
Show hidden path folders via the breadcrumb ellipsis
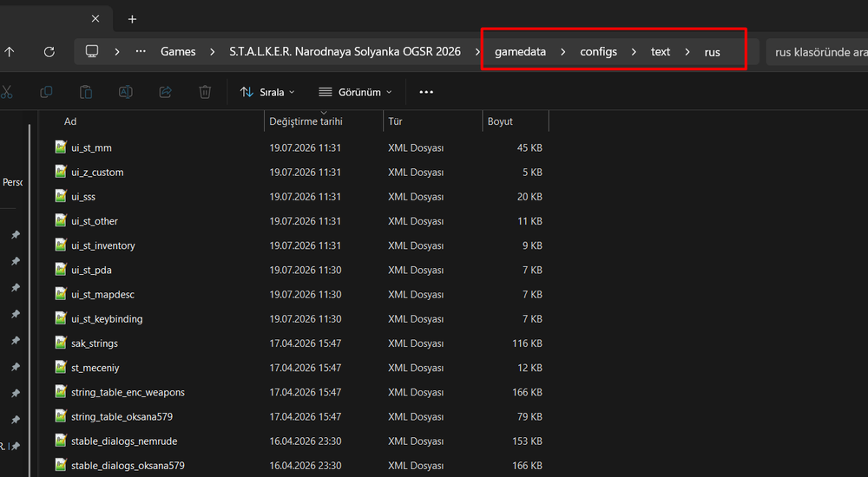coord(141,51)
